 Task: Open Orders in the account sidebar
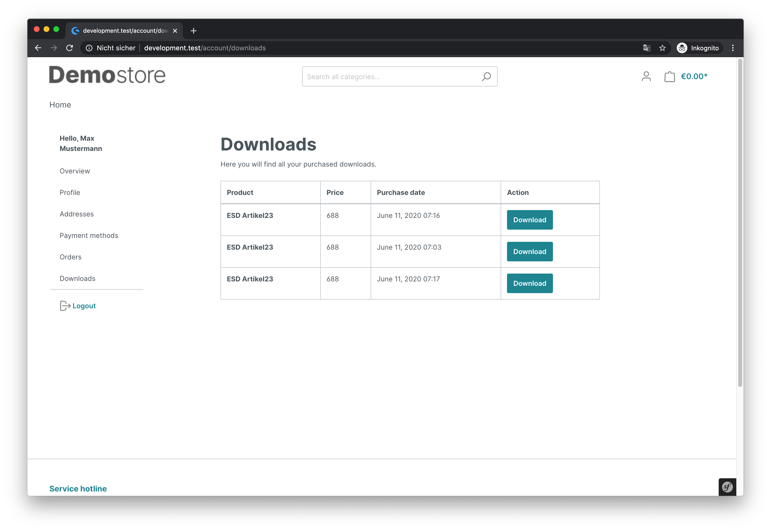(70, 257)
